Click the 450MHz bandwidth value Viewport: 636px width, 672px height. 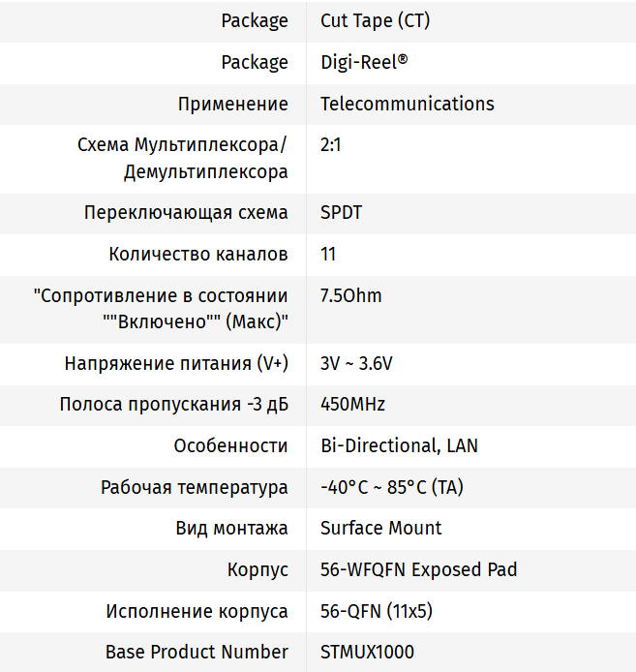[352, 404]
